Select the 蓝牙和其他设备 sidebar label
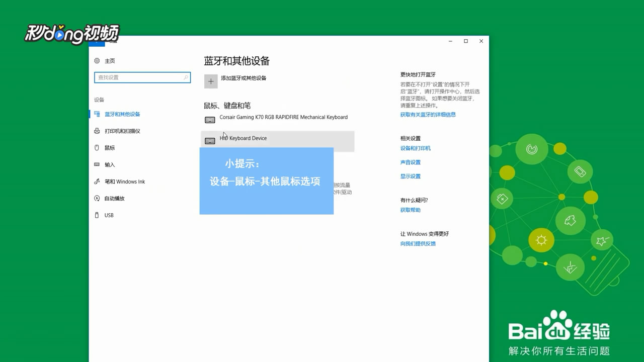Viewport: 644px width, 362px height. 122,114
